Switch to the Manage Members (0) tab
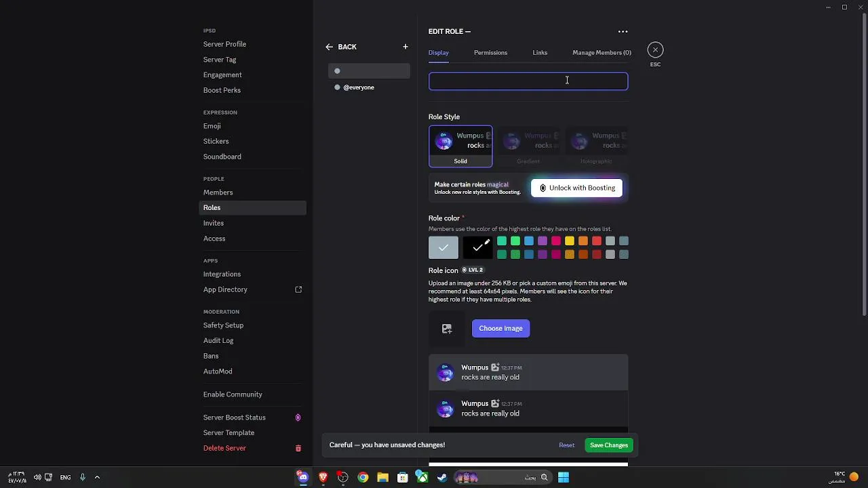Viewport: 868px width, 488px height. pyautogui.click(x=601, y=52)
